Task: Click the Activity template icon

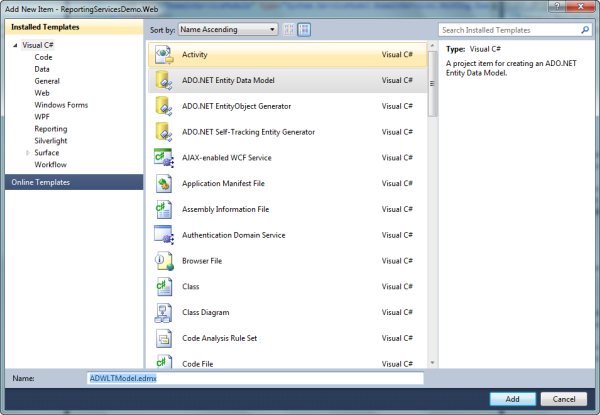Action: tap(164, 54)
